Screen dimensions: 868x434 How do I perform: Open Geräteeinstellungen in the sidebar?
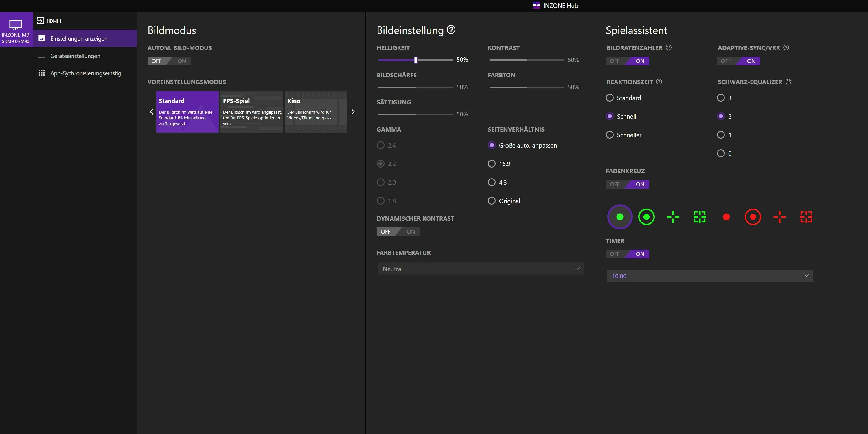click(x=75, y=56)
